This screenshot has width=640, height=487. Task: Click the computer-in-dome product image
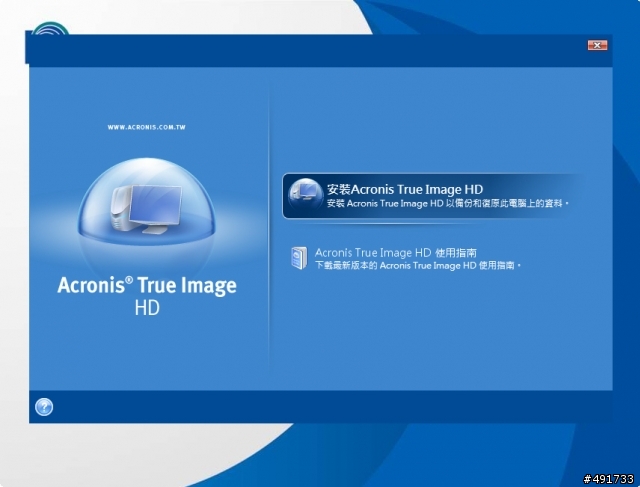(147, 202)
